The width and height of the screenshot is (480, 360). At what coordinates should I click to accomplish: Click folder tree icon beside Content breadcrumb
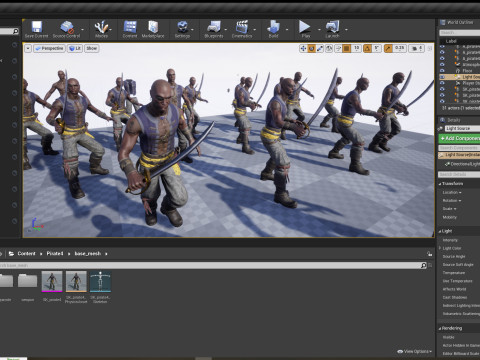tap(11, 254)
